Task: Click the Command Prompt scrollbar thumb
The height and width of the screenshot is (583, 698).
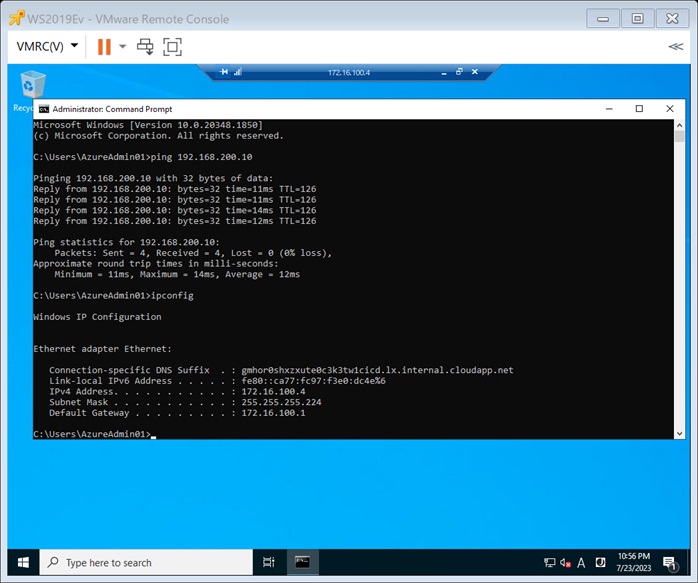Action: pyautogui.click(x=679, y=136)
